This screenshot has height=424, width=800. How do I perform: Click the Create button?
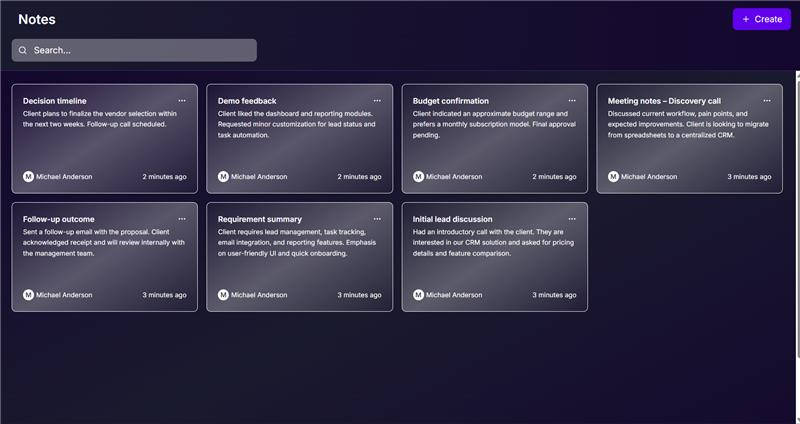click(762, 19)
